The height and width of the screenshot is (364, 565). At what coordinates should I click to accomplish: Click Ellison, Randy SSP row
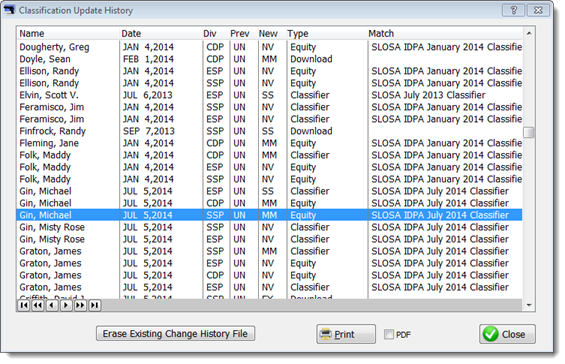click(x=270, y=83)
